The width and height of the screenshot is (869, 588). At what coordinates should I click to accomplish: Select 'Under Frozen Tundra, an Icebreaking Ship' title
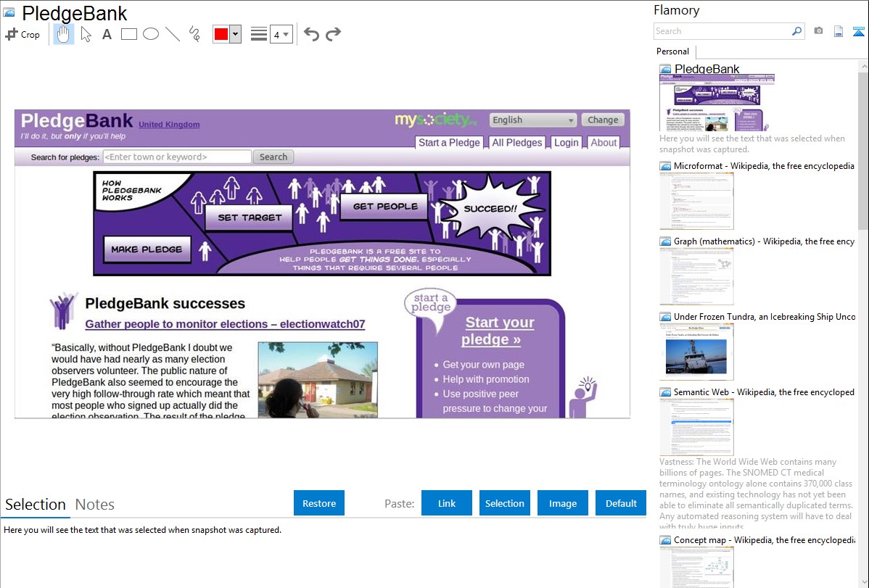pyautogui.click(x=765, y=316)
